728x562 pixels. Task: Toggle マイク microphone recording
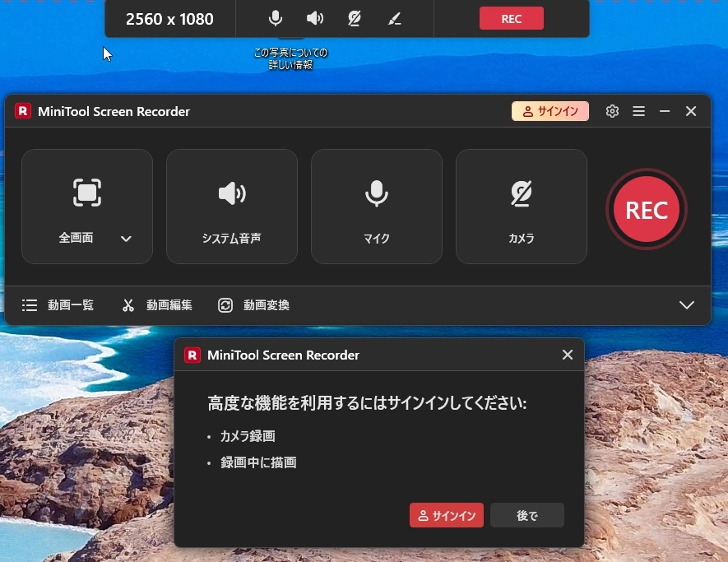click(377, 207)
